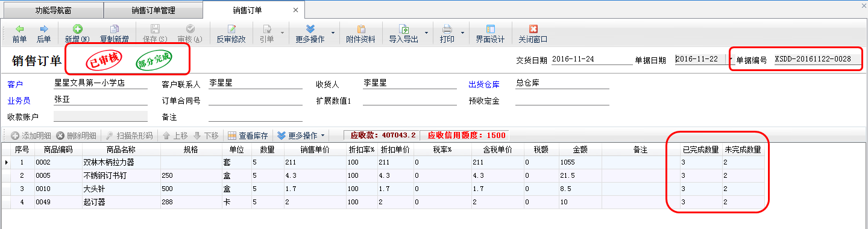Click the 复制新增 copy icon
This screenshot has width=868, height=229.
tap(114, 28)
